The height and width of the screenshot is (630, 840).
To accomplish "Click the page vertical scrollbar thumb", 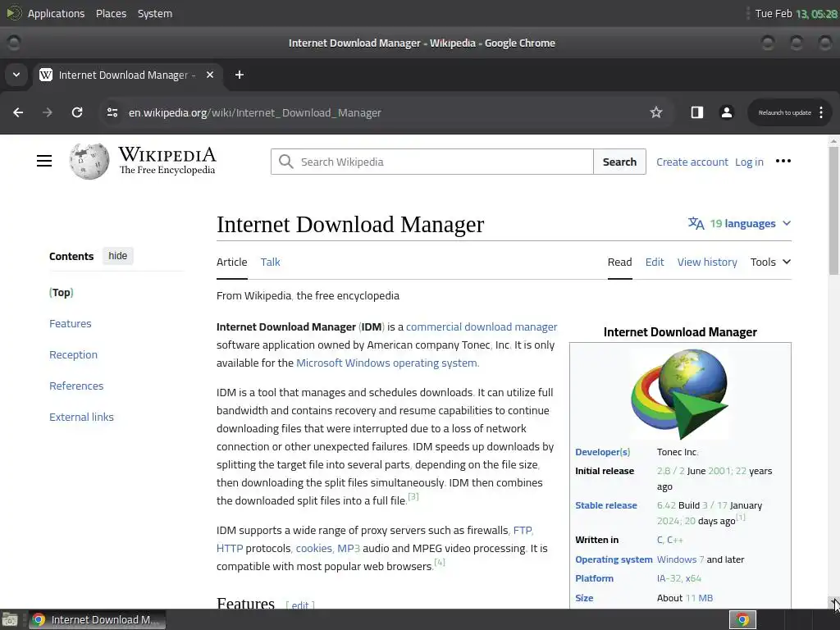I will coord(833,211).
